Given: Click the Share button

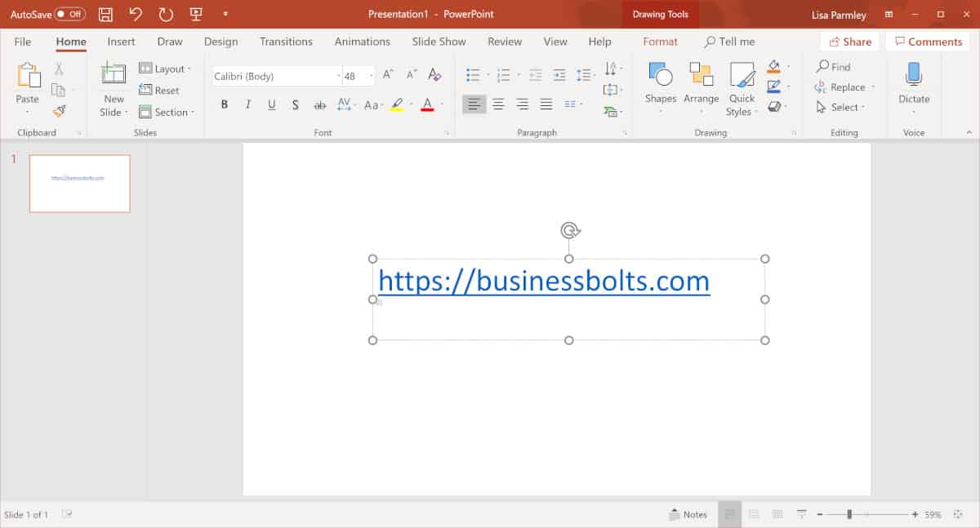Looking at the screenshot, I should pyautogui.click(x=850, y=42).
